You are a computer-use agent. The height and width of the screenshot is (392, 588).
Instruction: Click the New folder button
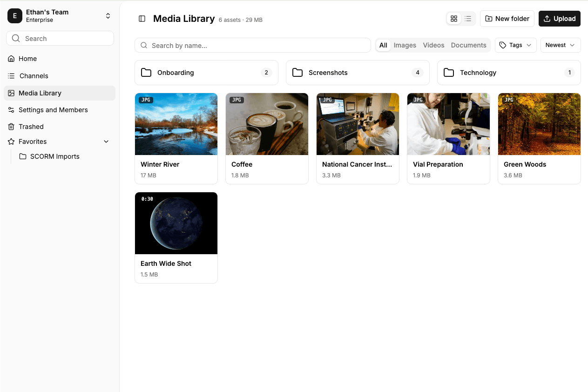507,19
